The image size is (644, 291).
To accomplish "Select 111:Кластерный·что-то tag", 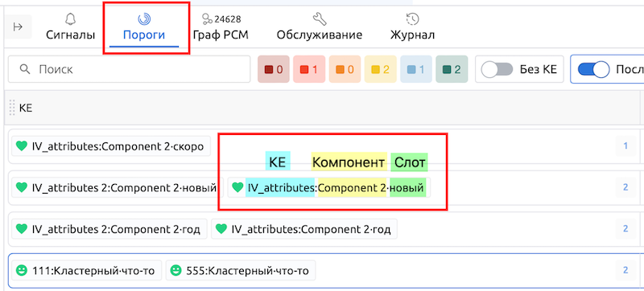I will click(x=87, y=271).
